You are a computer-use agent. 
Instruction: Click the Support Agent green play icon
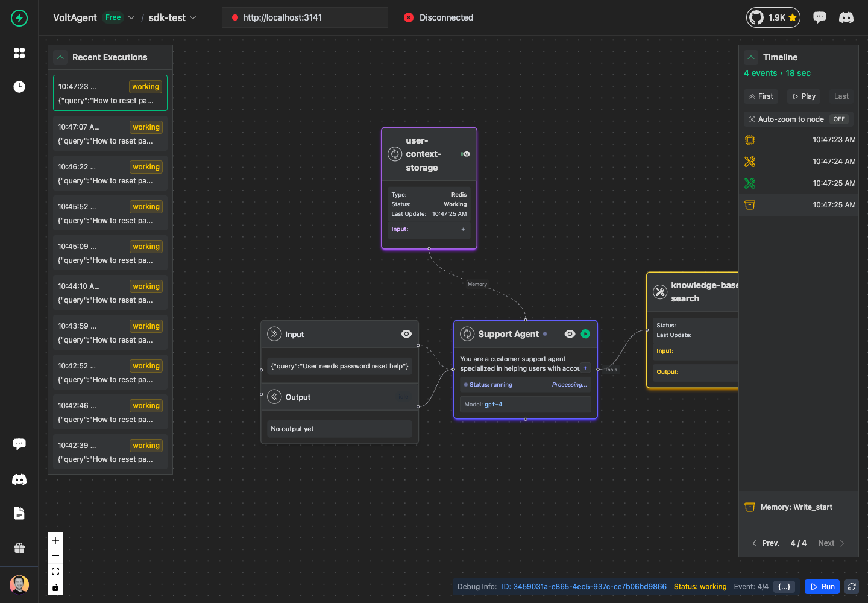tap(585, 334)
